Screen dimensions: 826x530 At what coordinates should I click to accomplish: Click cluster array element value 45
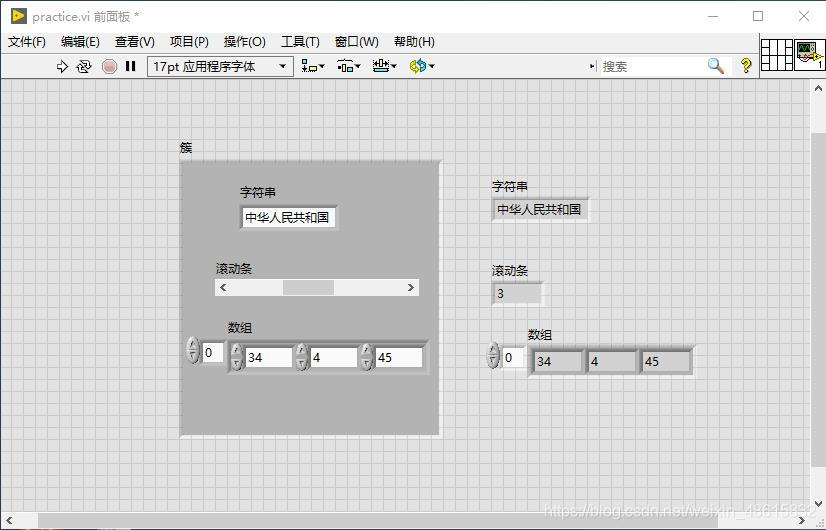[x=399, y=357]
